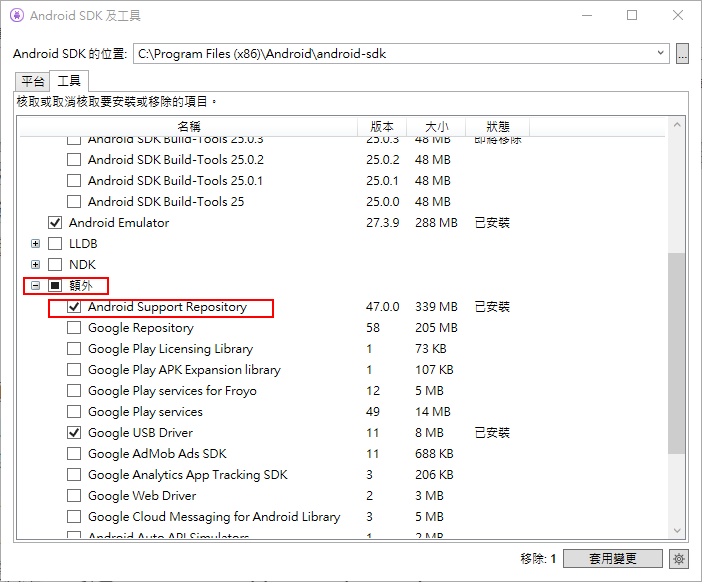The height and width of the screenshot is (582, 702).
Task: Select the Google Repository row label
Action: (141, 328)
